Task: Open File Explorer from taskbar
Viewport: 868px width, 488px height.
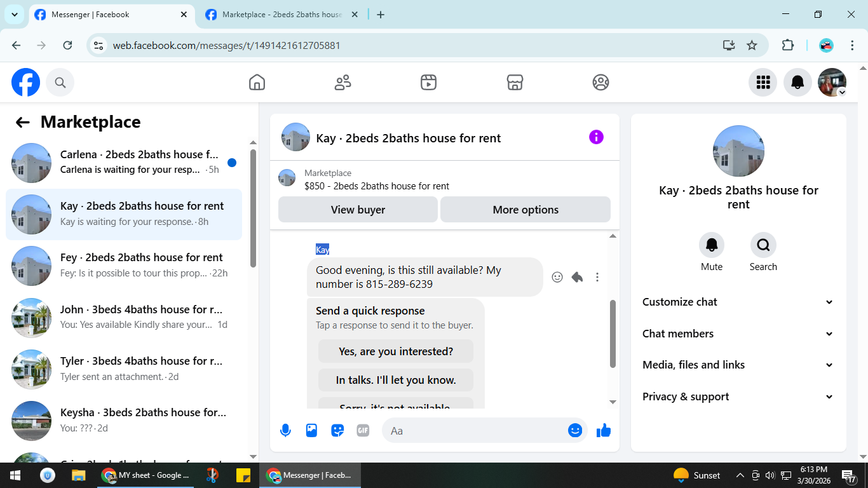Action: (78, 475)
